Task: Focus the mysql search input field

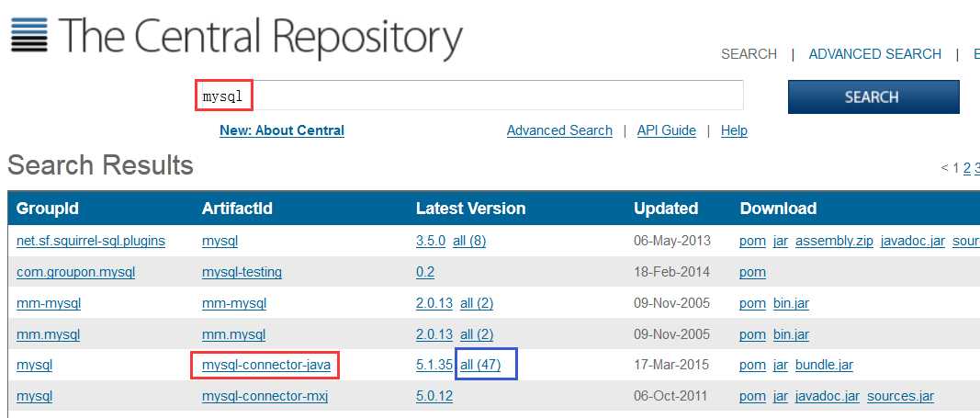Action: click(x=469, y=96)
